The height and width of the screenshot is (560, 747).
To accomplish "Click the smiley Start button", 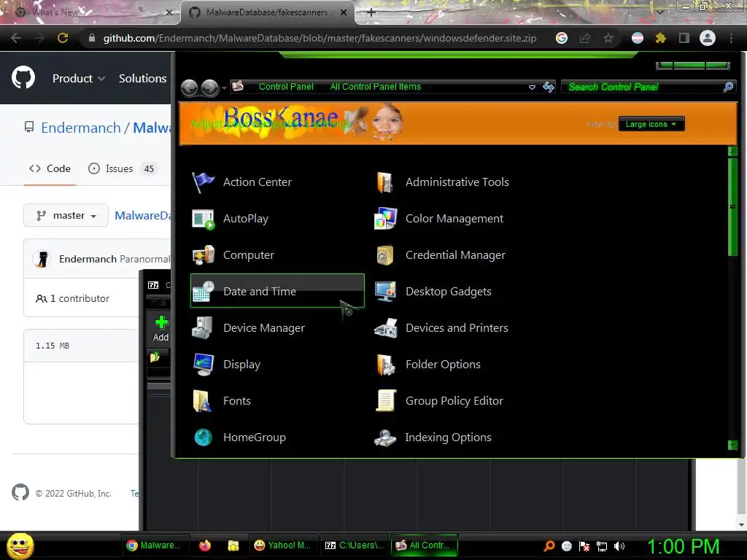I will click(x=20, y=545).
